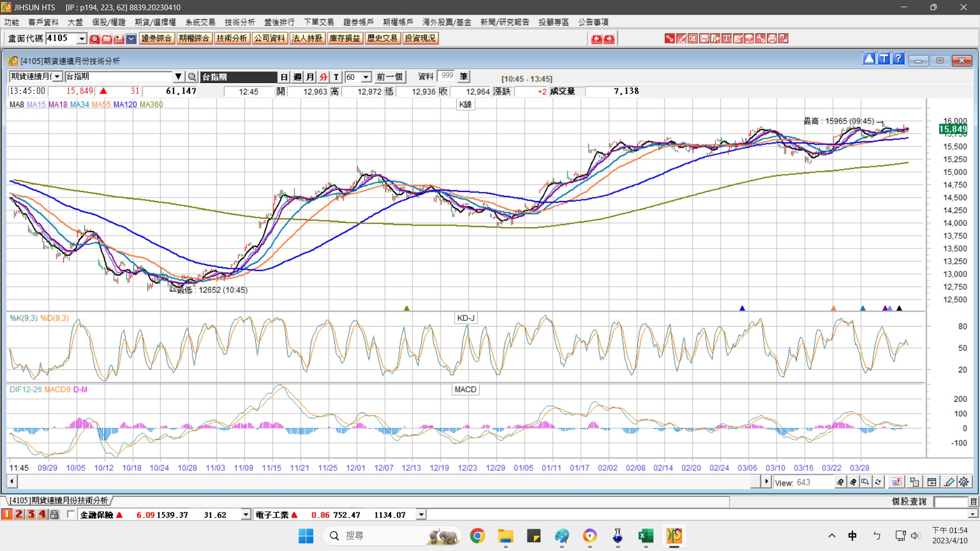The image size is (980, 551).
Task: Open the 下單交易 menu
Action: pyautogui.click(x=318, y=22)
